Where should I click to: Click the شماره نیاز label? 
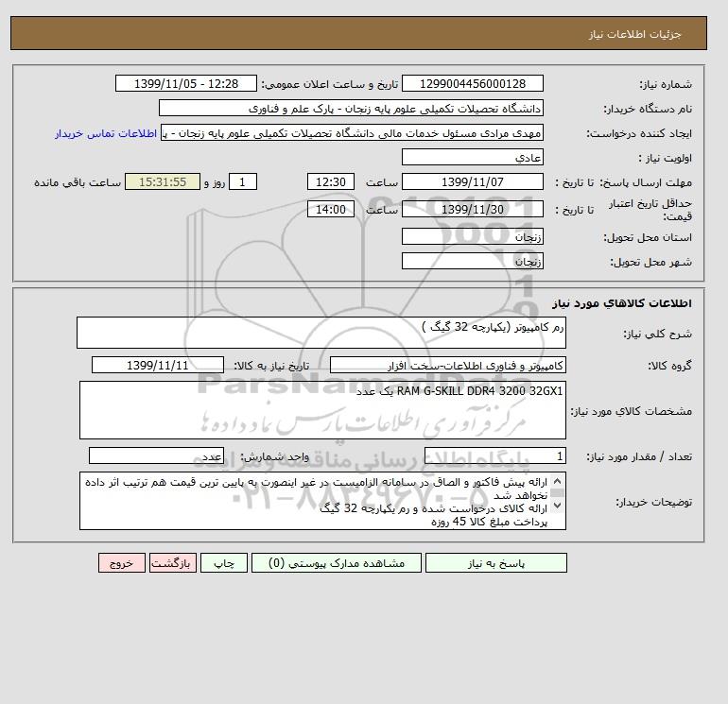[x=666, y=84]
